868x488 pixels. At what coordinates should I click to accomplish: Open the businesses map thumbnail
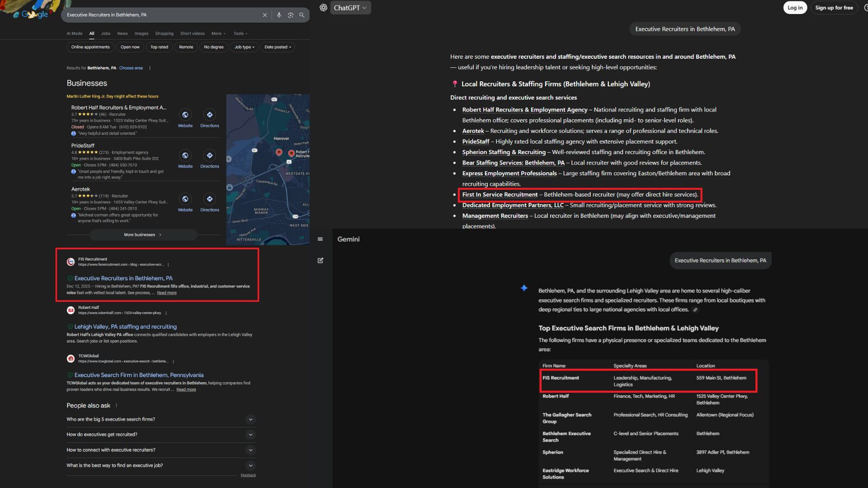coord(268,169)
